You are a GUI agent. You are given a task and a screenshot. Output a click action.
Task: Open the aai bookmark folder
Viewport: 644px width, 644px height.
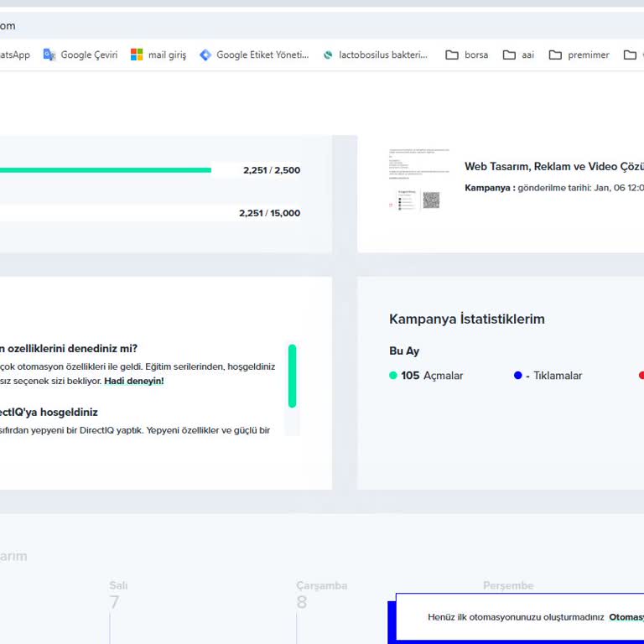(518, 55)
